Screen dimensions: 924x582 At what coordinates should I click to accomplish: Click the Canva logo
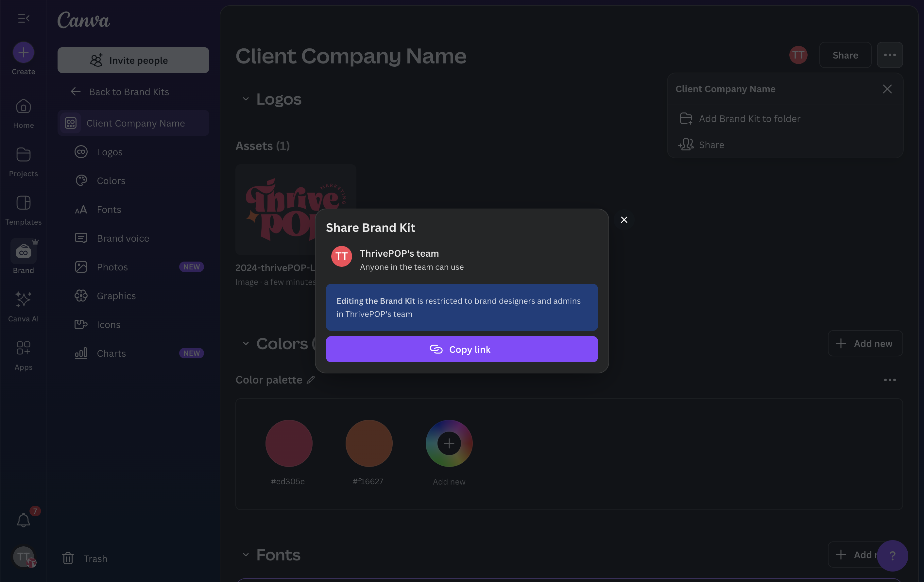pyautogui.click(x=84, y=20)
